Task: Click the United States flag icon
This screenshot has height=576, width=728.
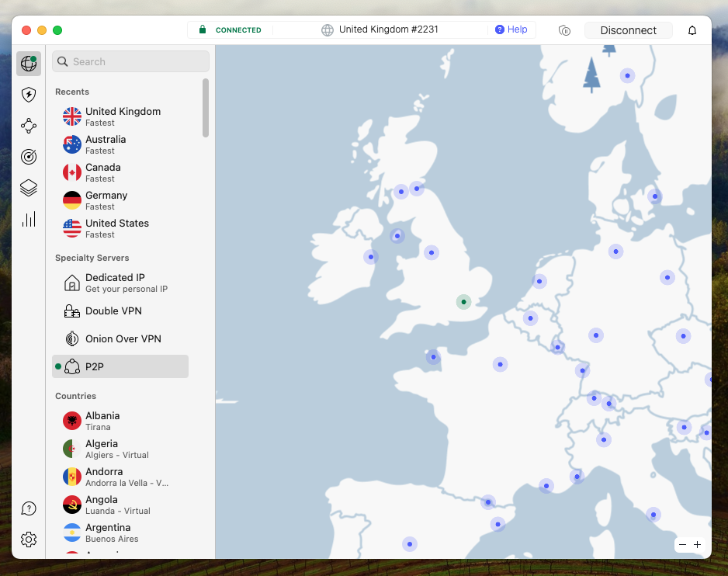Action: click(72, 228)
